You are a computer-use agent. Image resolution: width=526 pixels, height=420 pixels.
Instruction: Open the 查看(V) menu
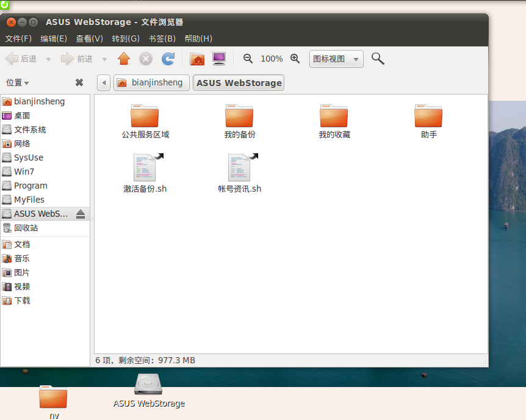pyautogui.click(x=89, y=38)
